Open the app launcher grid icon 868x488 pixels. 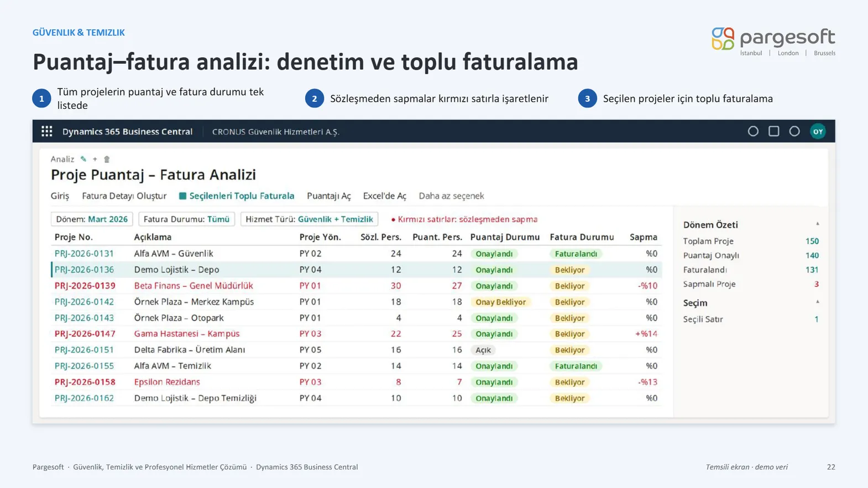click(47, 132)
